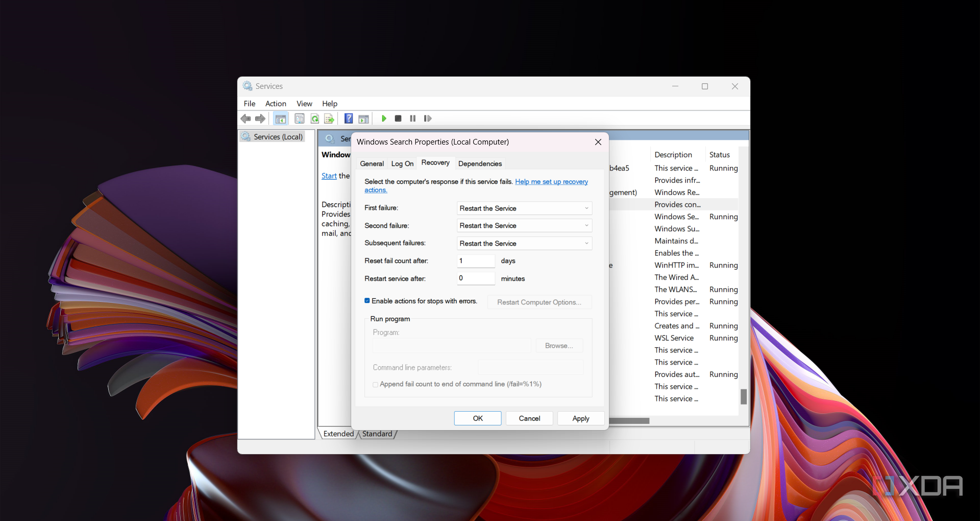Click the green Start Service icon
Image resolution: width=980 pixels, height=521 pixels.
click(384, 119)
